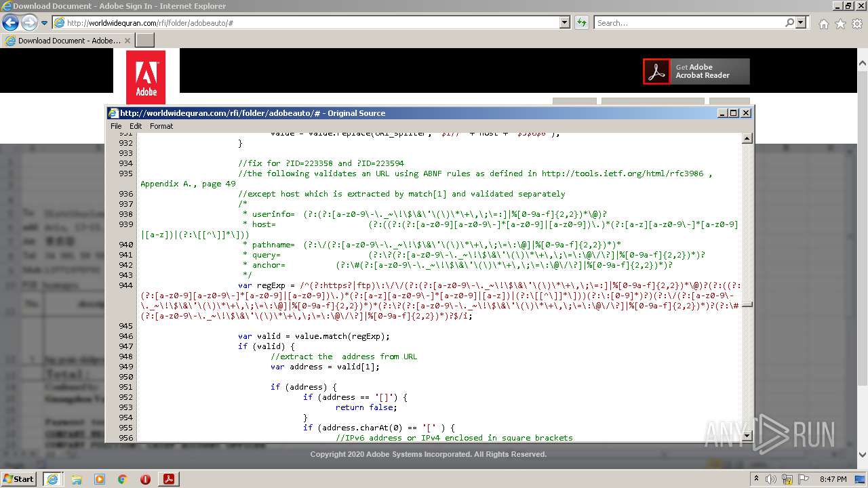Launch Google Chrome from taskbar

pos(123,479)
